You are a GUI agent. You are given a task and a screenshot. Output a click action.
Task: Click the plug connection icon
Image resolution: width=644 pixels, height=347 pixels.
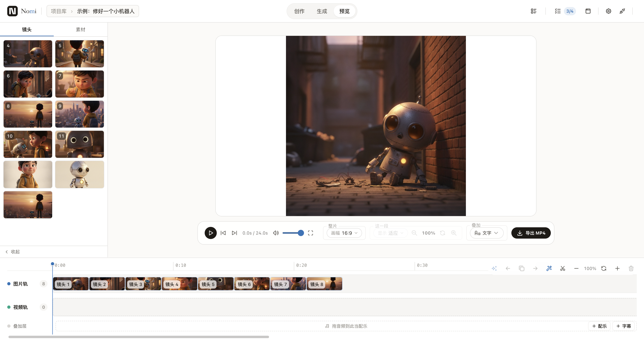(622, 11)
